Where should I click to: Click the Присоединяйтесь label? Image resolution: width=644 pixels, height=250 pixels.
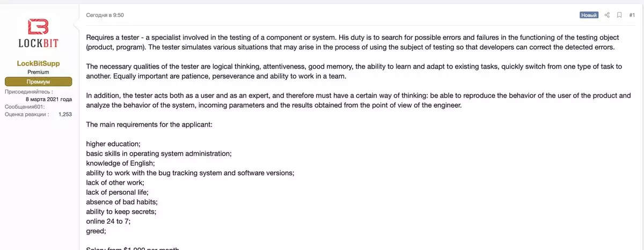coord(28,92)
